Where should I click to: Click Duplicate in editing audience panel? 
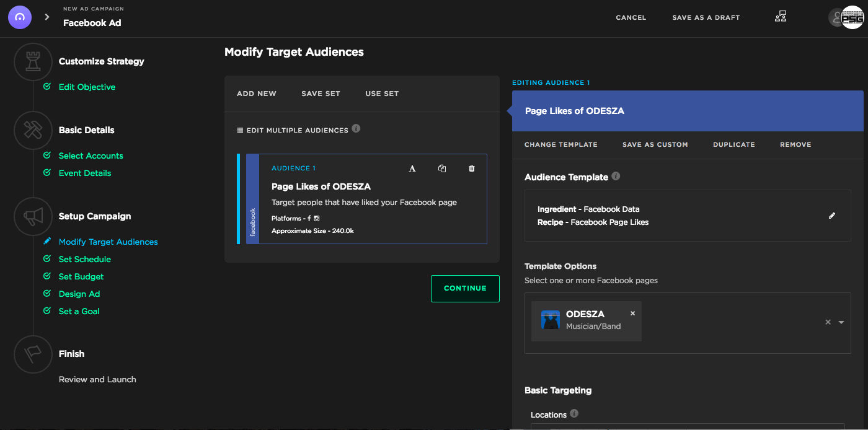pyautogui.click(x=734, y=144)
